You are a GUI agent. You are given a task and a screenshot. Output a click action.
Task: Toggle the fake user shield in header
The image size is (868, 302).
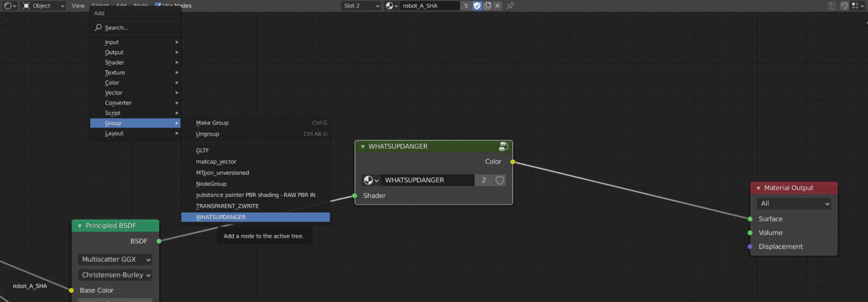(477, 6)
